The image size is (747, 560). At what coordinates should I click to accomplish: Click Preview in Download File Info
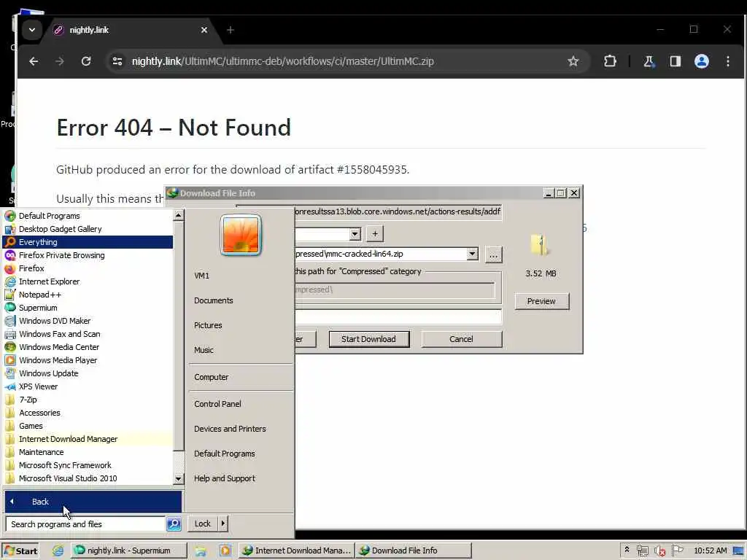pyautogui.click(x=542, y=301)
